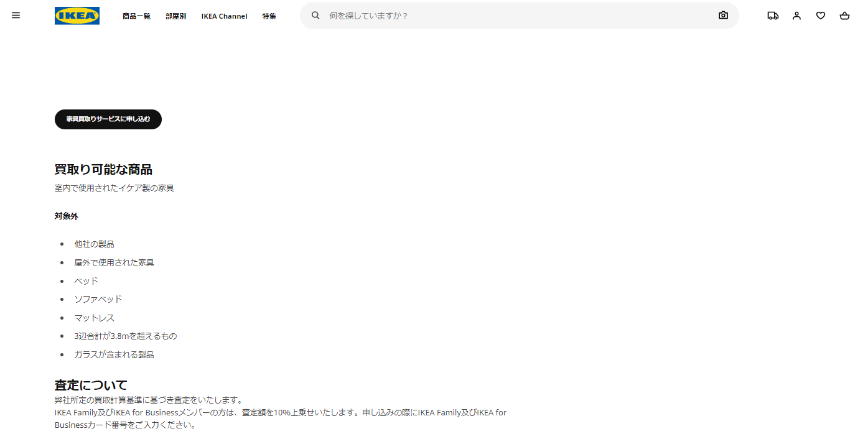Click list item マットレス

click(95, 318)
